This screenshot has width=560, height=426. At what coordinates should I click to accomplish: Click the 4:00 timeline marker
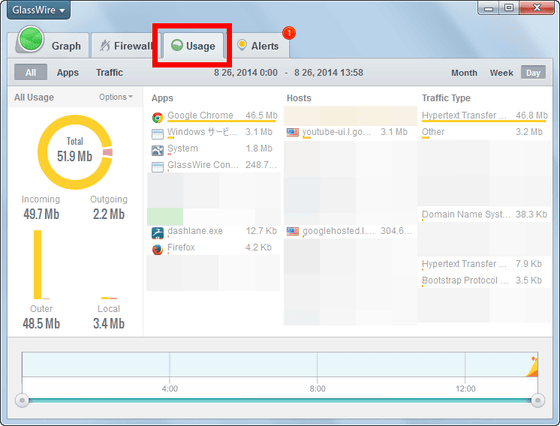pyautogui.click(x=170, y=389)
